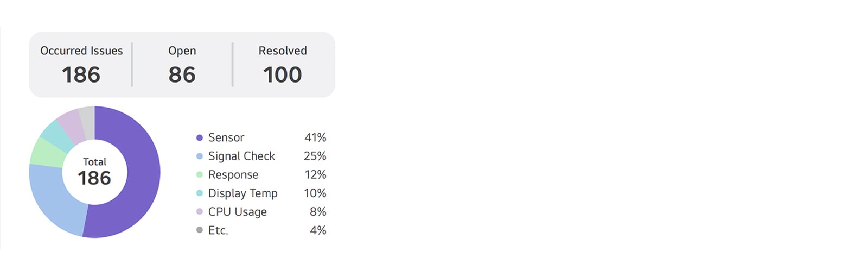Click the lilac CPU Usage legend dot
The image size is (868, 276).
coord(200,212)
